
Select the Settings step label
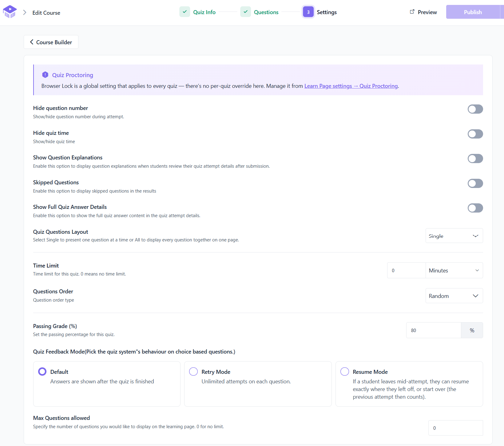[327, 12]
